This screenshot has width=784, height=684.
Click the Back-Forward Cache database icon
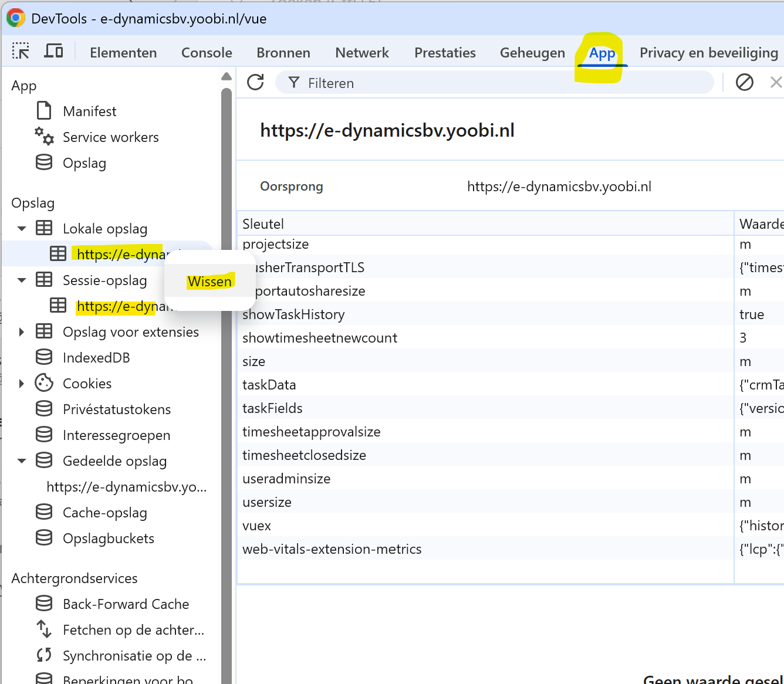[x=44, y=604]
